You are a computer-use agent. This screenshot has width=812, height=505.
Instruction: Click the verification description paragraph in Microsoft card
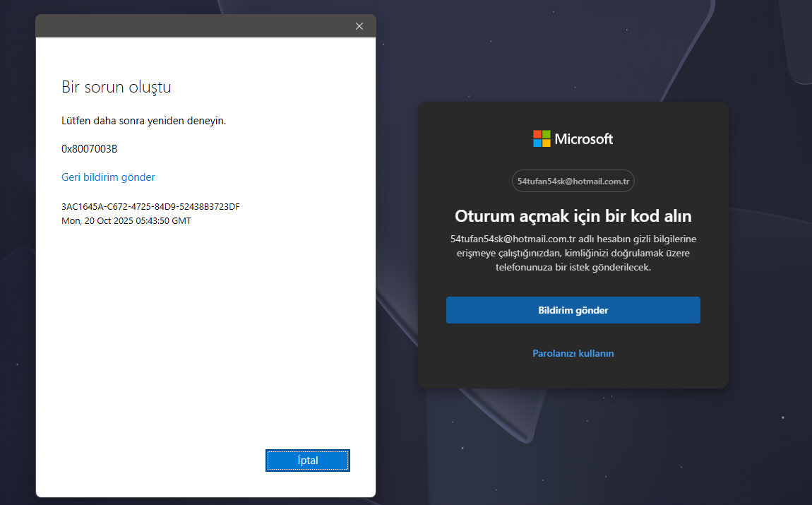(x=573, y=254)
